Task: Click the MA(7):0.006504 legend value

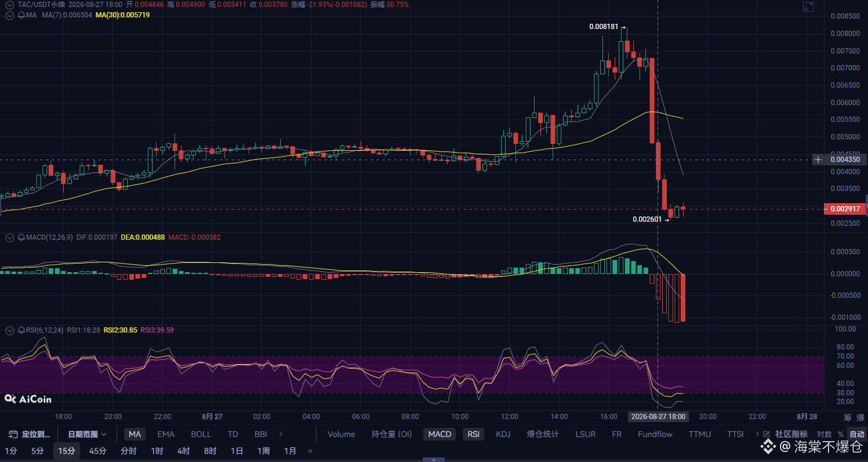Action: coord(67,15)
